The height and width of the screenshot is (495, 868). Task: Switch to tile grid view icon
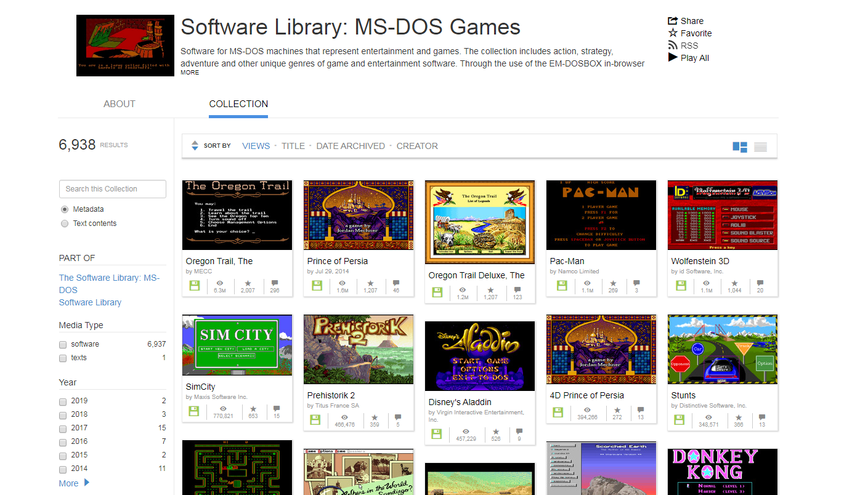pyautogui.click(x=739, y=147)
